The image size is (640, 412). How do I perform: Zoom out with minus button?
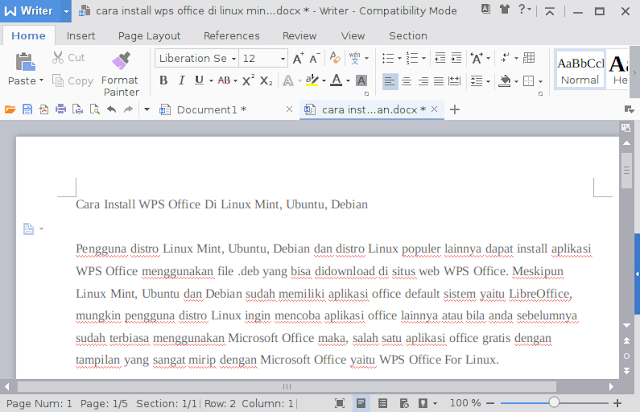coord(490,403)
